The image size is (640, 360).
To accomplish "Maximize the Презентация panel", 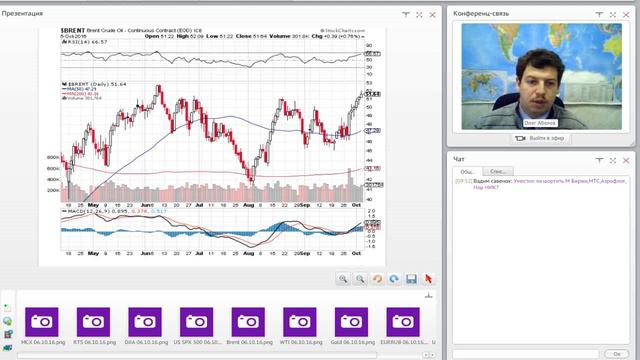I will coord(419,15).
